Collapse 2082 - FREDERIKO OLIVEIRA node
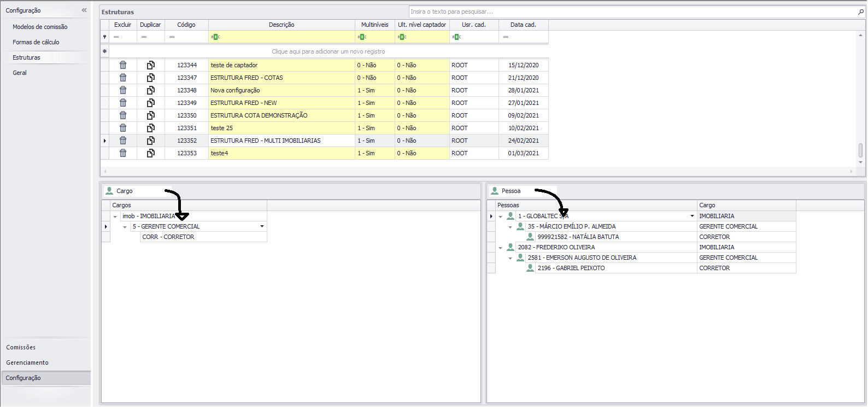The width and height of the screenshot is (868, 409). 500,248
